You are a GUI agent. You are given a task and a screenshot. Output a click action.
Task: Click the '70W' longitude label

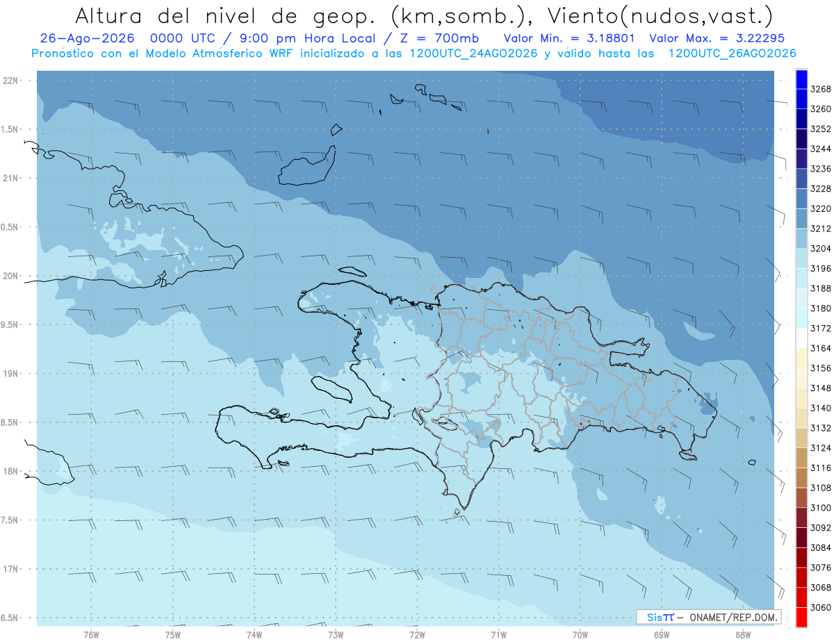point(580,635)
